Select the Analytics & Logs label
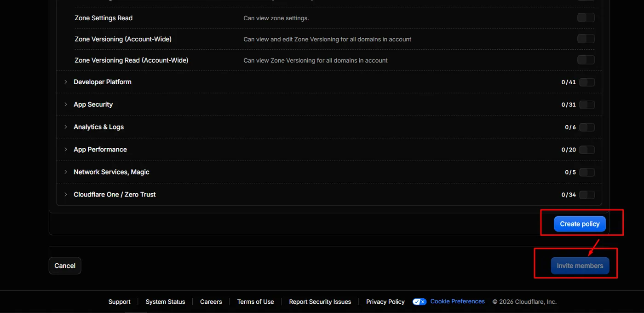The width and height of the screenshot is (644, 313). tap(99, 127)
